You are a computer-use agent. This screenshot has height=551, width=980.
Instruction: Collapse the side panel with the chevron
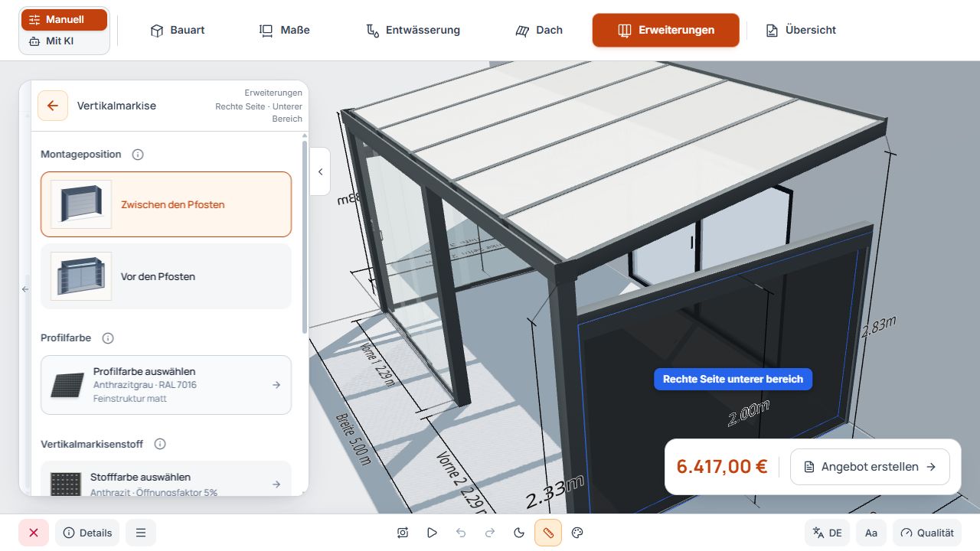tap(320, 171)
